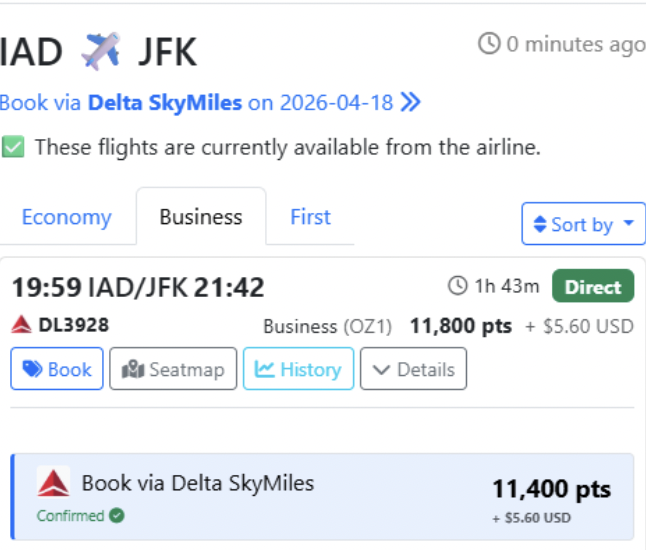Viewport: 646px width, 550px height.
Task: Switch to the Economy tab
Action: point(66,217)
